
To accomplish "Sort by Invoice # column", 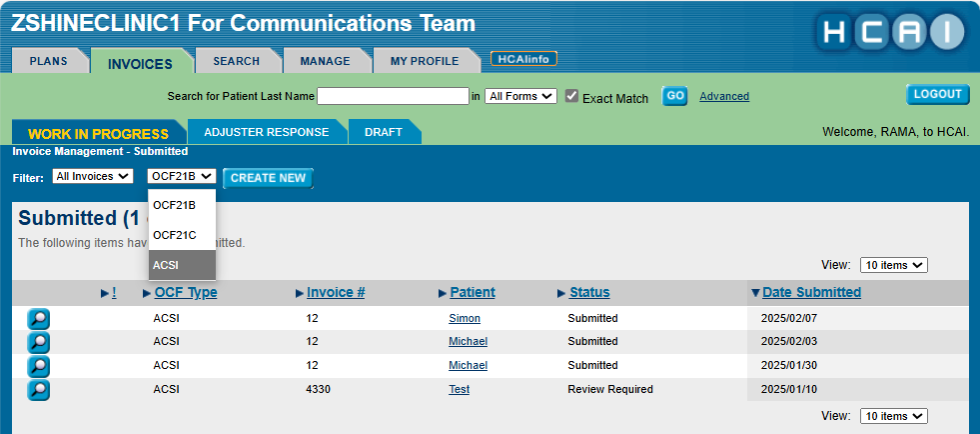I will tap(336, 293).
